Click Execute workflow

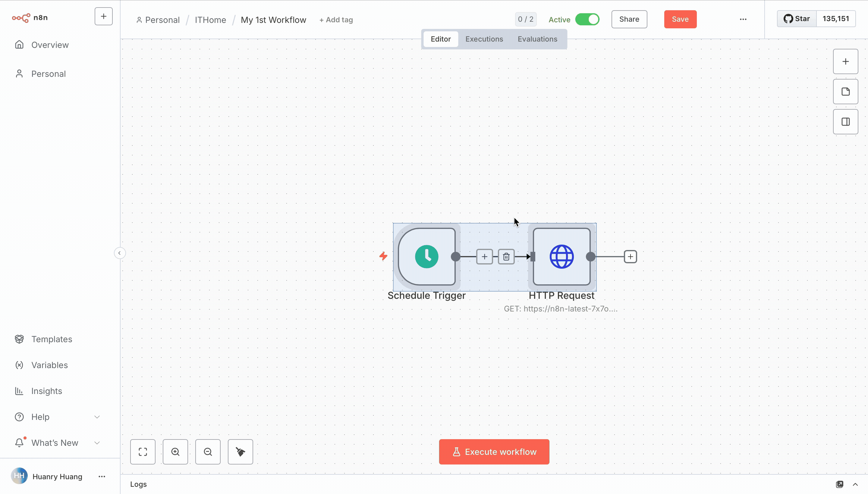[494, 452]
